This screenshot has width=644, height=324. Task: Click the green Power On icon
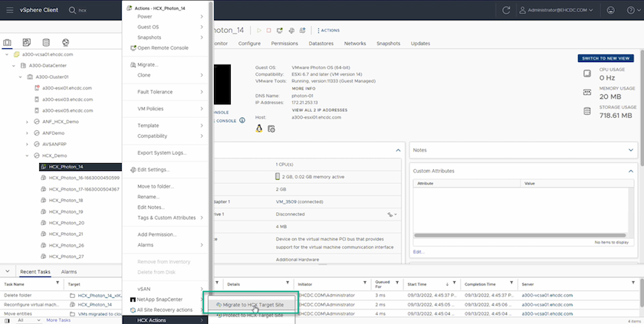click(x=259, y=30)
